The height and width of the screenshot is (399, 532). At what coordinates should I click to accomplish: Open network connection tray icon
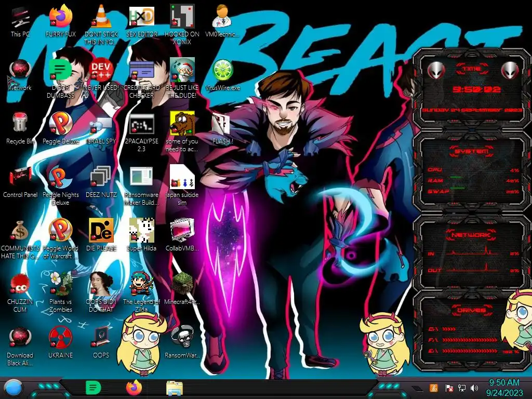pos(461,388)
